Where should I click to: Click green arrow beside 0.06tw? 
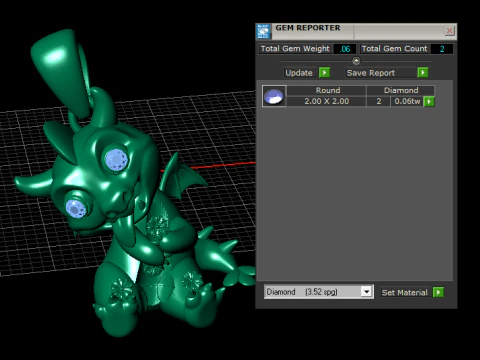[429, 101]
